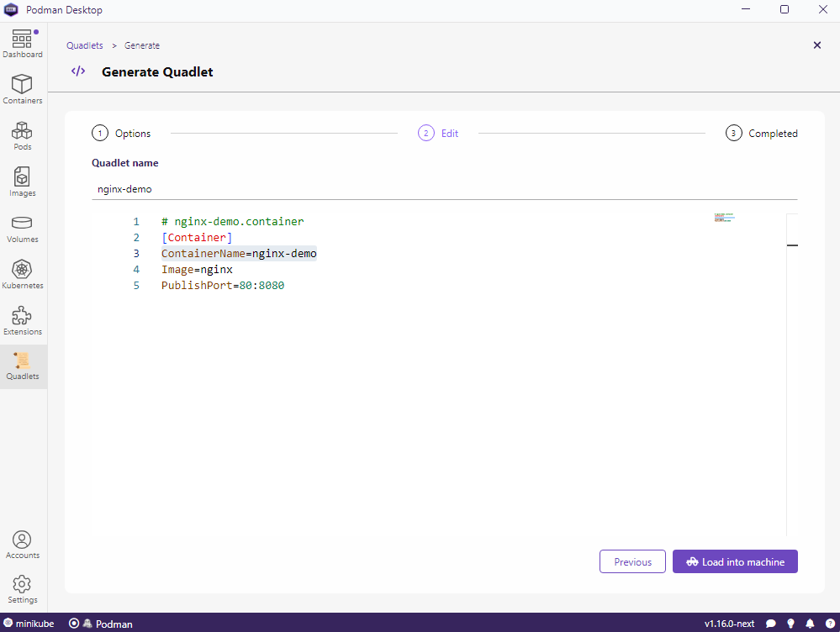Select the Quadlets sidebar item
Viewport: 840px width, 632px height.
pos(23,366)
